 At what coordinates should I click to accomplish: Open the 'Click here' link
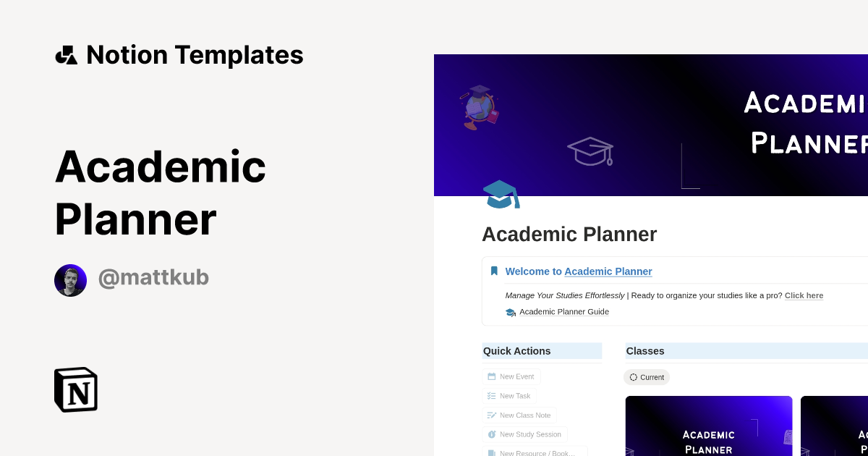pos(804,295)
